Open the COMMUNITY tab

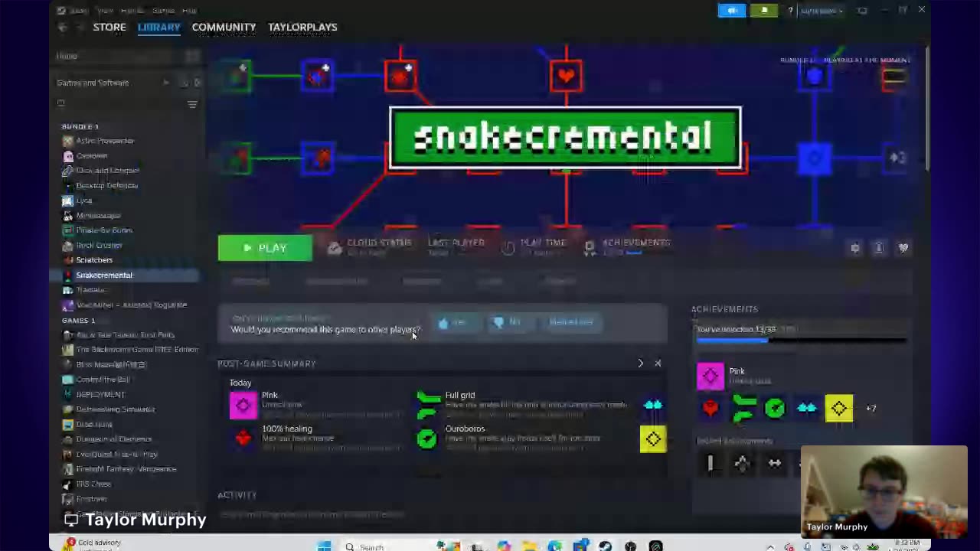pos(224,27)
